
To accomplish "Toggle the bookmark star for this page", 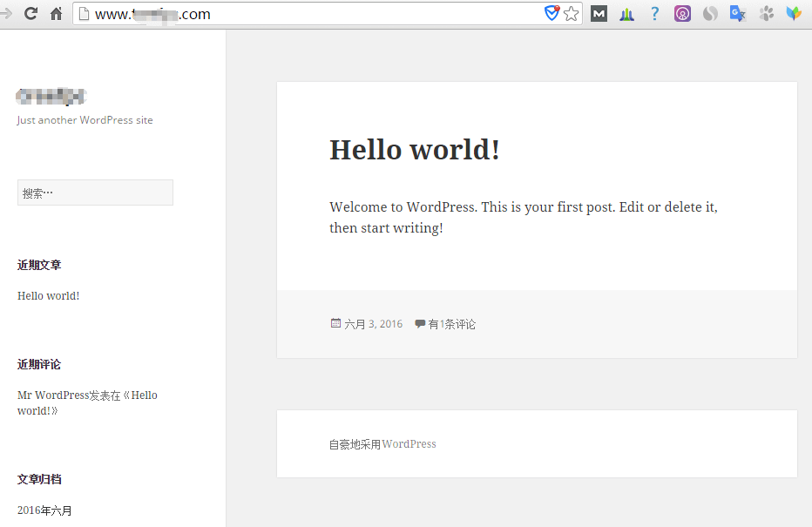I will 572,13.
